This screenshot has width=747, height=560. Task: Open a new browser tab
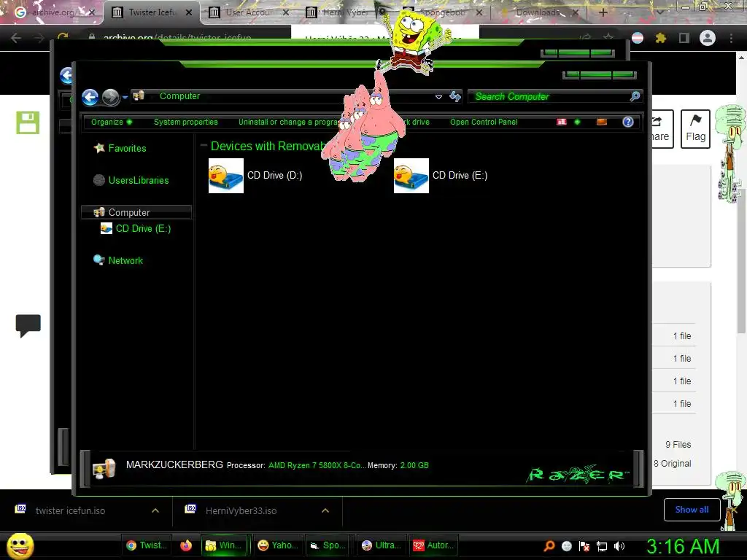click(x=603, y=12)
